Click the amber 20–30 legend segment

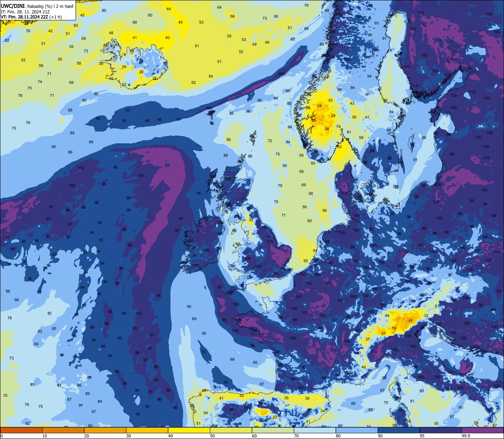pos(105,430)
